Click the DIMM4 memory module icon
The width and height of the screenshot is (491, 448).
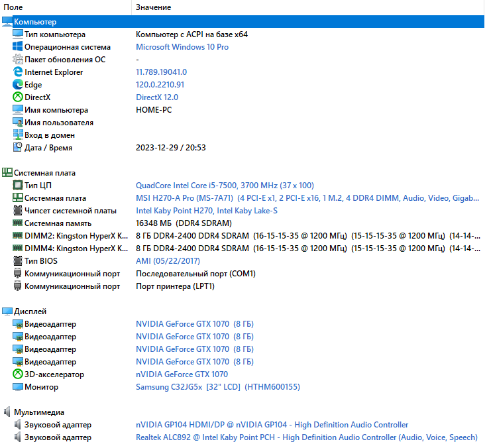(17, 248)
